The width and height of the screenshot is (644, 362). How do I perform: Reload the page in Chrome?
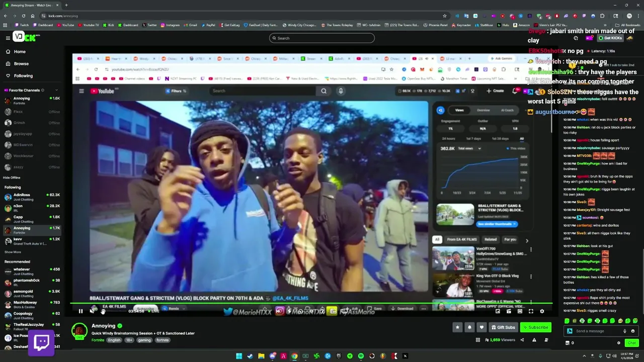coord(24,16)
